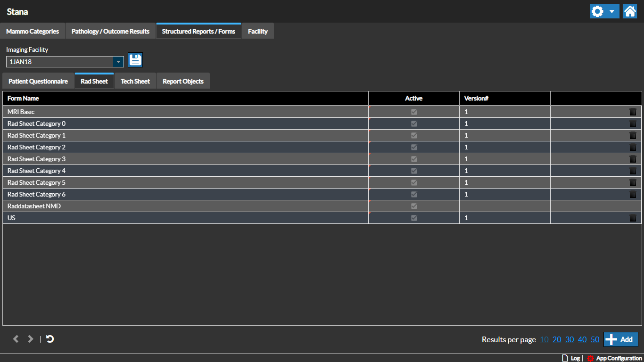Switch to the Tech Sheet tab

pos(135,81)
